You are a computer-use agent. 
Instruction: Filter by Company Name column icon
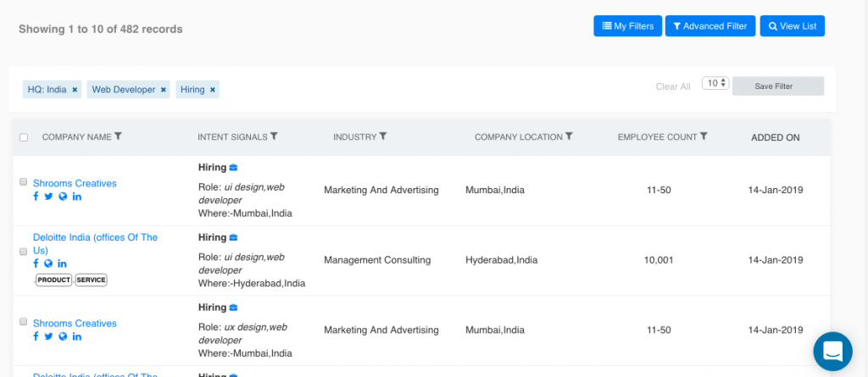(118, 136)
